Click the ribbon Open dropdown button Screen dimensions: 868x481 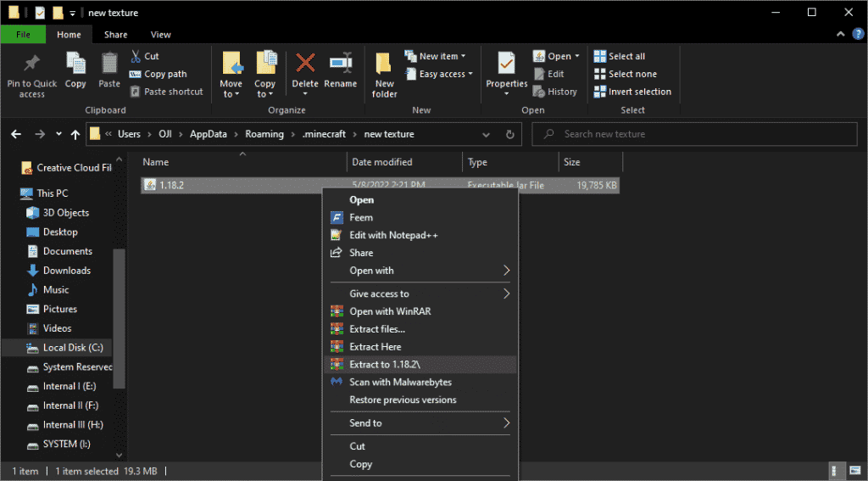(556, 56)
